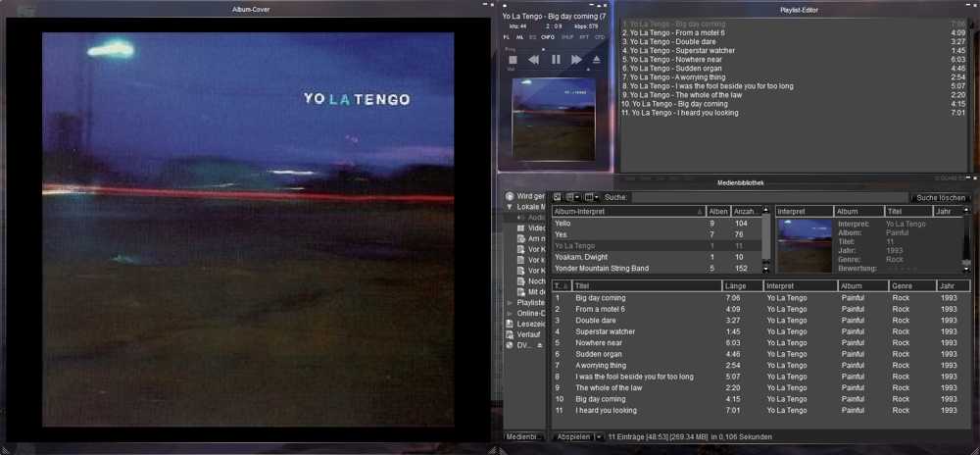Click the Lesezeichen bookmark icon in sidebar
Viewport: 980px width, 455px height.
(510, 324)
